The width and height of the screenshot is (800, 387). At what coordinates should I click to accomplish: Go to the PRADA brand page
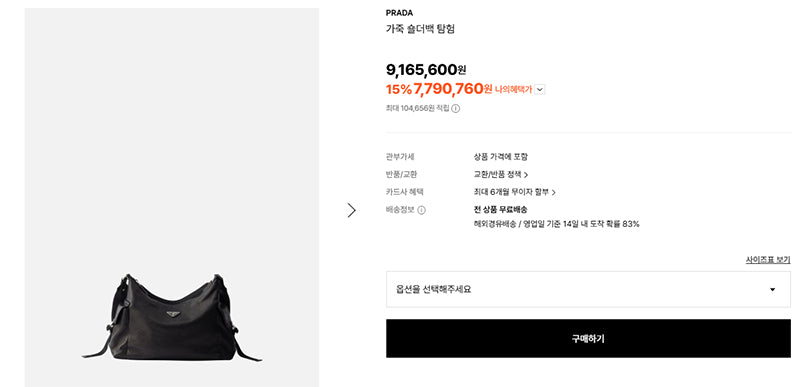pyautogui.click(x=399, y=13)
